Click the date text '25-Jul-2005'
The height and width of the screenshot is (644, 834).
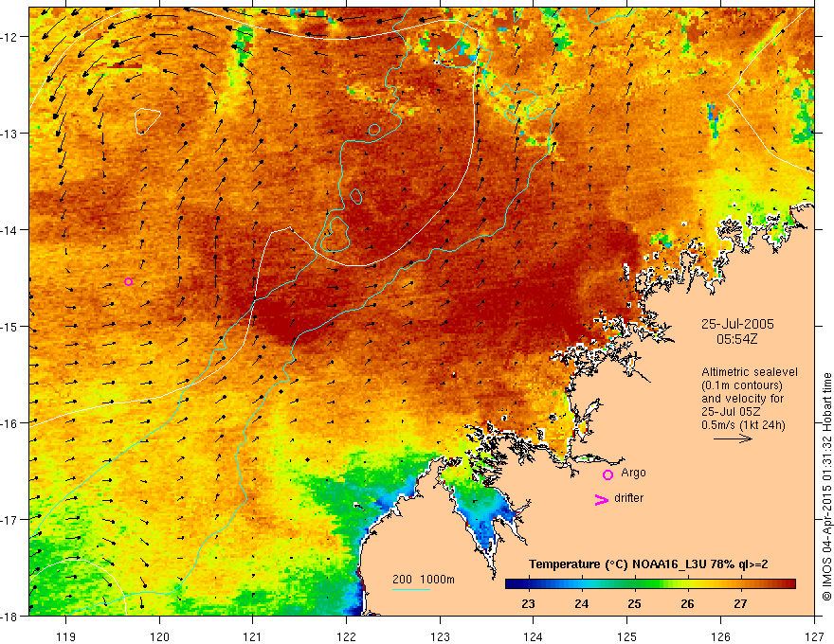(x=737, y=324)
